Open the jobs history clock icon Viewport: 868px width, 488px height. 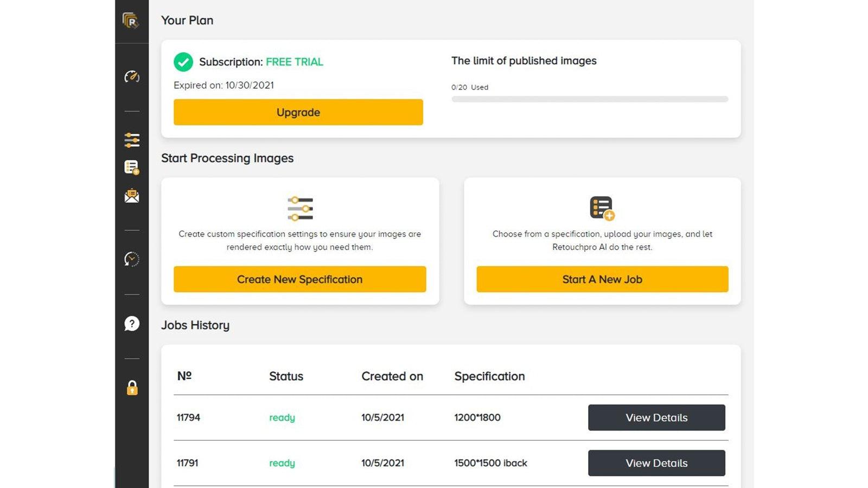pyautogui.click(x=132, y=260)
